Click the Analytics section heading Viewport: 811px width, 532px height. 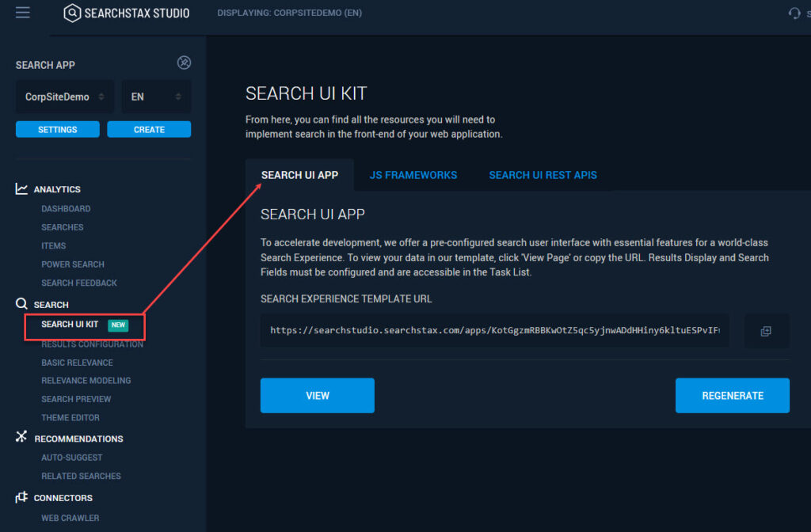(x=57, y=190)
